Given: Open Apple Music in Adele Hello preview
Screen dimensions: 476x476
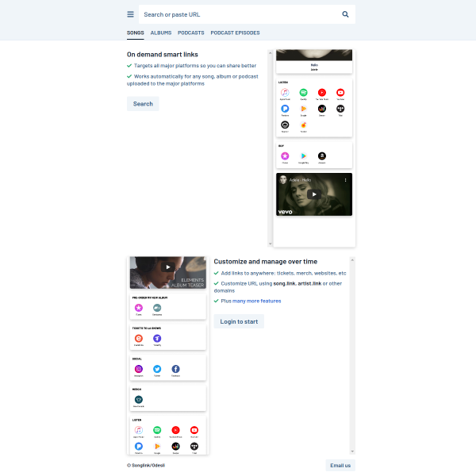Looking at the screenshot, I should pyautogui.click(x=285, y=92).
